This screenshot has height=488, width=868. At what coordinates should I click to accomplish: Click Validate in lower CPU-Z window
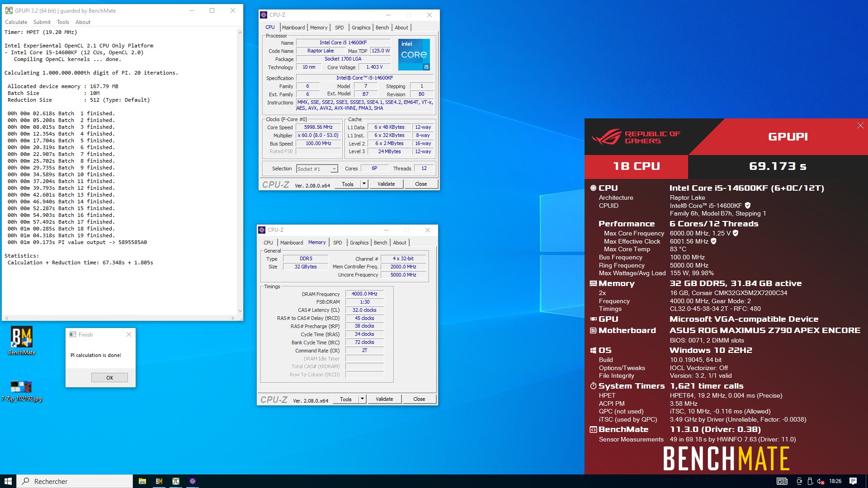tap(384, 399)
